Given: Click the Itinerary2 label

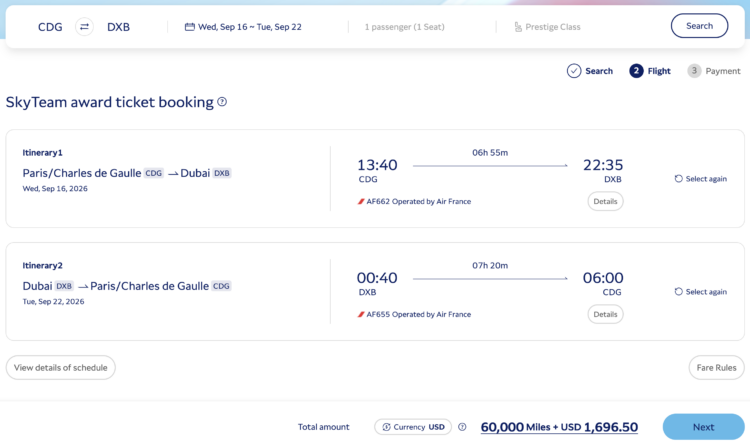Looking at the screenshot, I should 43,266.
